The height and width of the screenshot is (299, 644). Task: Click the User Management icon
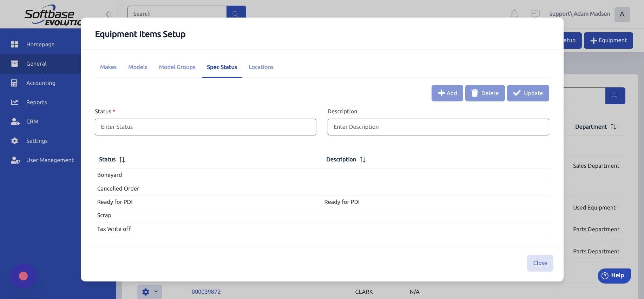15,160
